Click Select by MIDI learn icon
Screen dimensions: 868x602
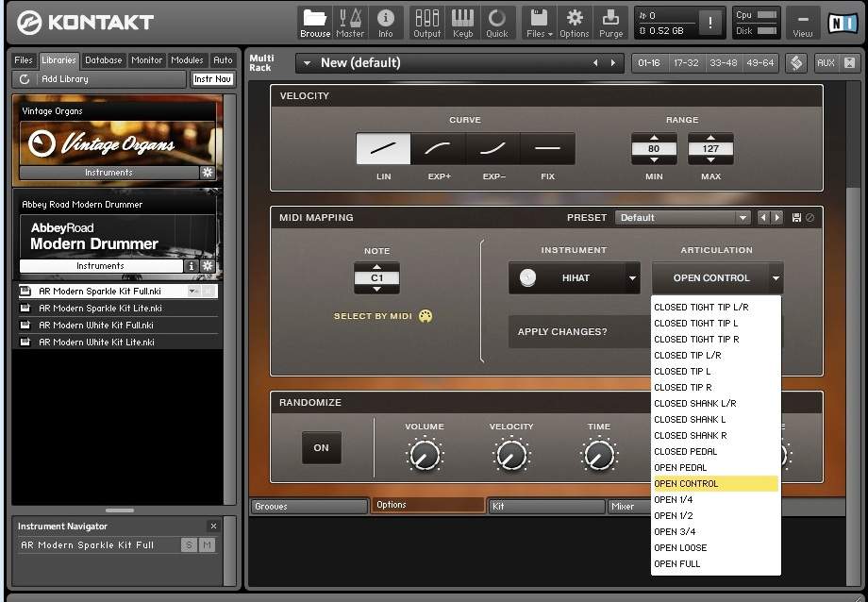coord(426,316)
